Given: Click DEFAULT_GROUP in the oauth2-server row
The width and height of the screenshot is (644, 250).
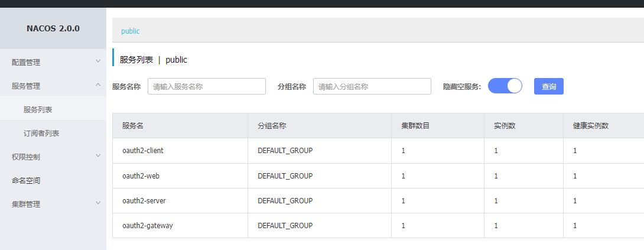Looking at the screenshot, I should [x=285, y=201].
